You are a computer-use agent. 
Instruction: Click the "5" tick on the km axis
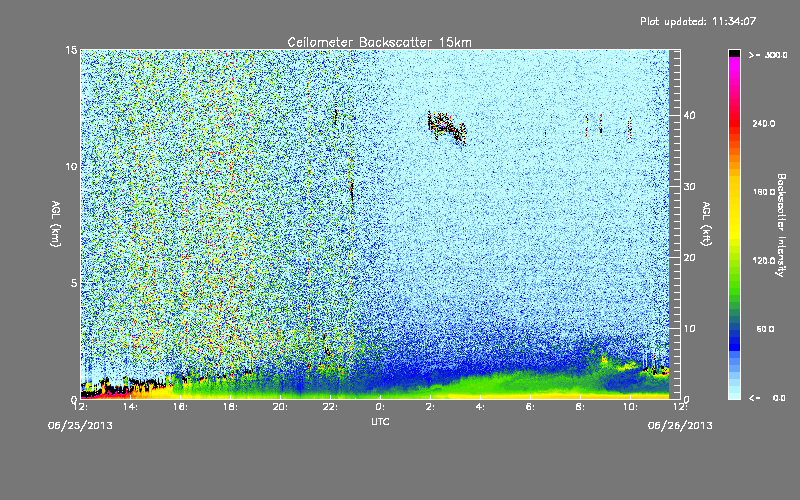click(x=74, y=283)
